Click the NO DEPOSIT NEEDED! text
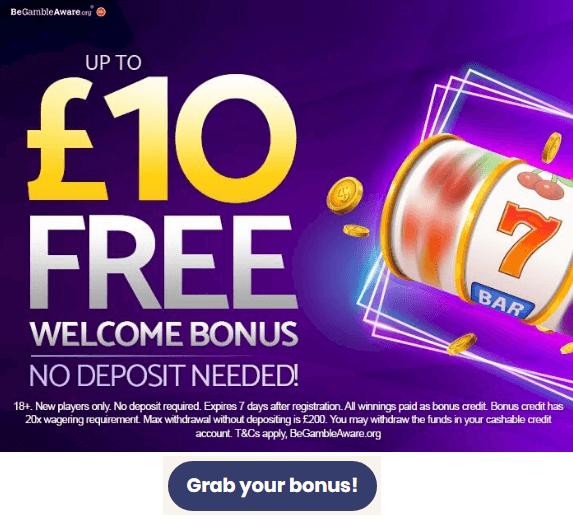Image resolution: width=573 pixels, height=520 pixels. 163,375
